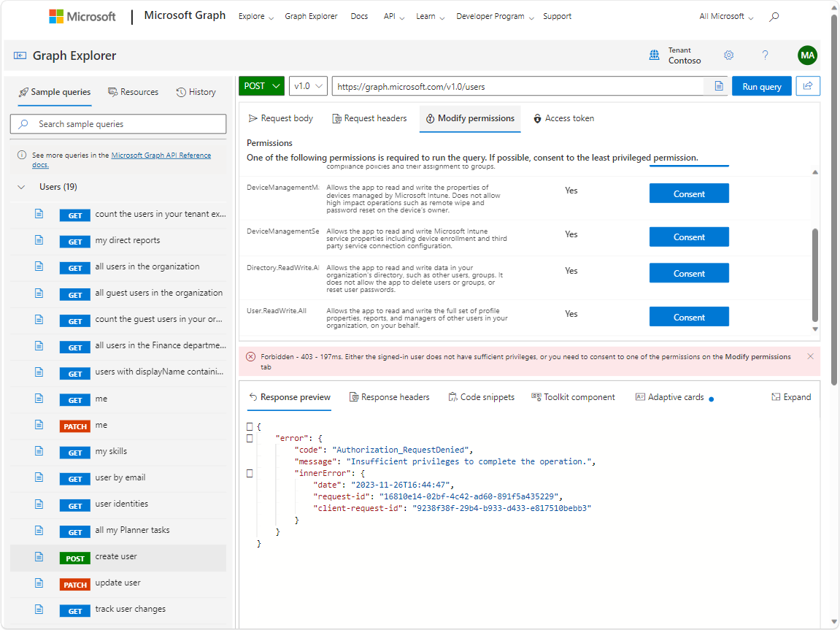Select the 'create user' POST sample query
Viewport: 840px width, 630px height.
tap(117, 557)
